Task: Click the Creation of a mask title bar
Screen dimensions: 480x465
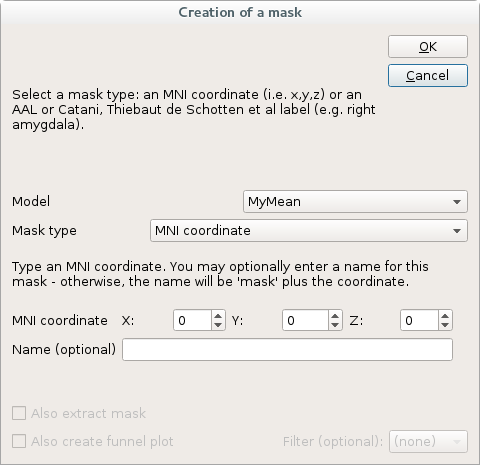Action: [240, 12]
